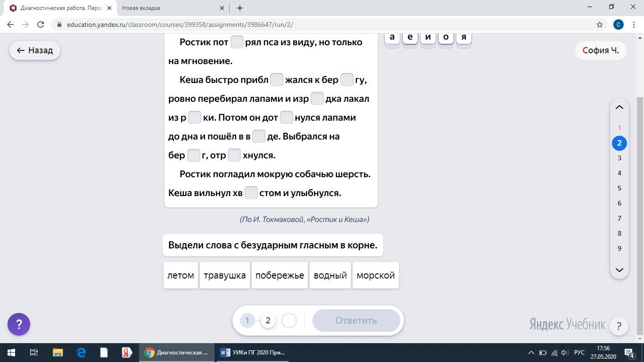644x362 pixels.
Task: Go back with browser back arrow
Action: 10,25
